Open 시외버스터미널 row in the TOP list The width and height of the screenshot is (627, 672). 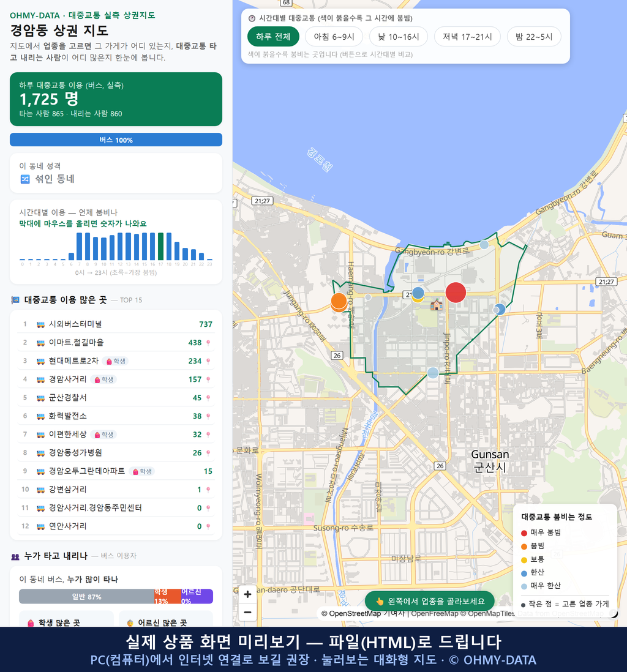(116, 324)
